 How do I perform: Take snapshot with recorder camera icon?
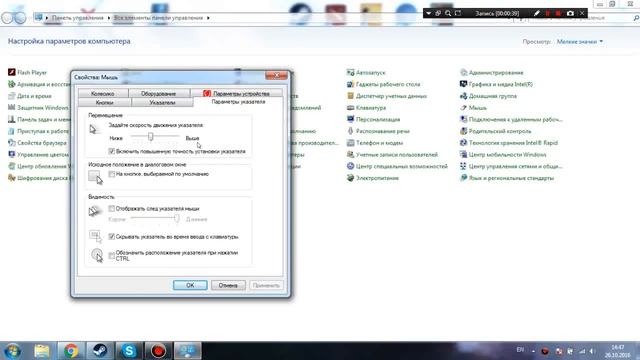point(570,13)
